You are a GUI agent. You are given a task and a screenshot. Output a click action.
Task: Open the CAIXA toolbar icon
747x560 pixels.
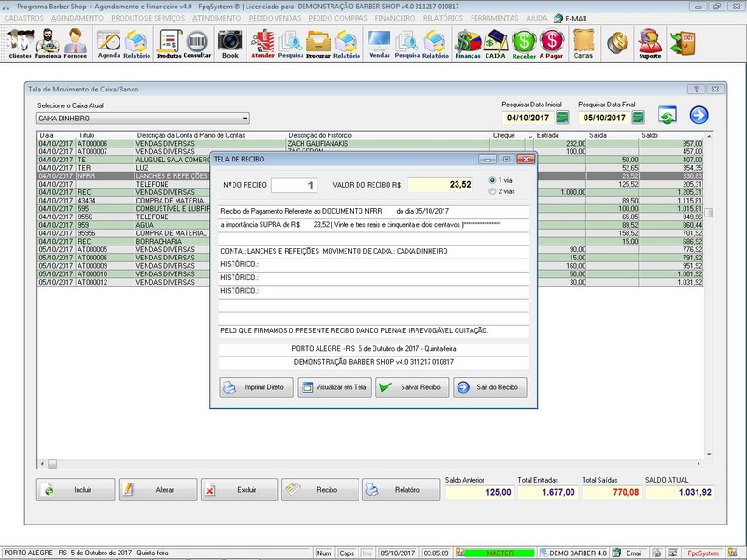496,43
